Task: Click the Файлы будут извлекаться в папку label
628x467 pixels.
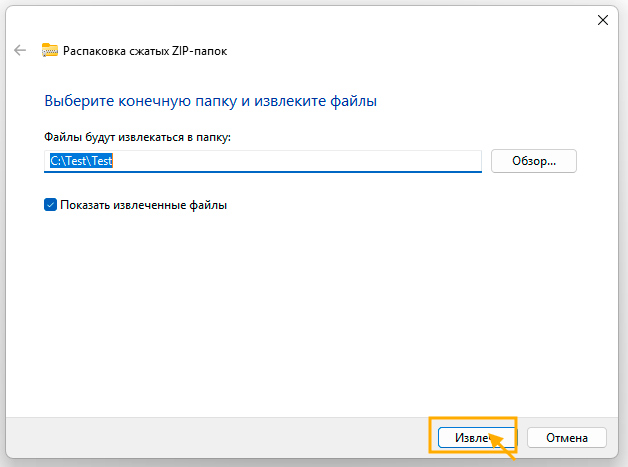Action: pyautogui.click(x=137, y=137)
